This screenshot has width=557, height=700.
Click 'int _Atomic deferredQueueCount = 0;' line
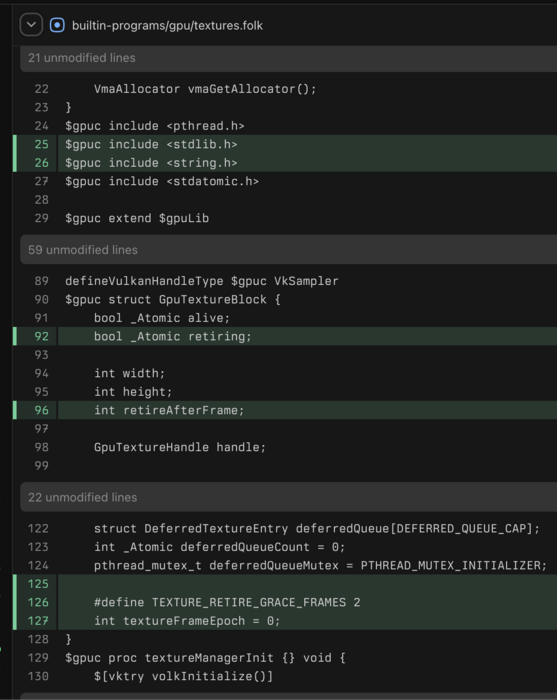point(219,547)
